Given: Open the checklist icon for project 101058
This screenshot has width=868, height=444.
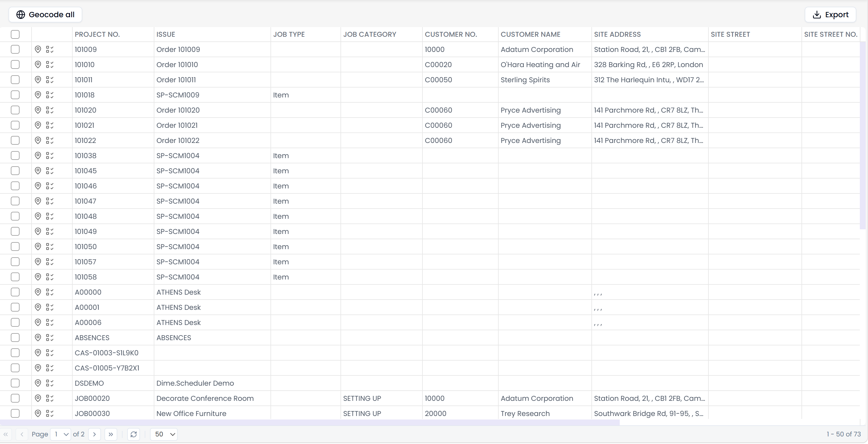Looking at the screenshot, I should 50,277.
